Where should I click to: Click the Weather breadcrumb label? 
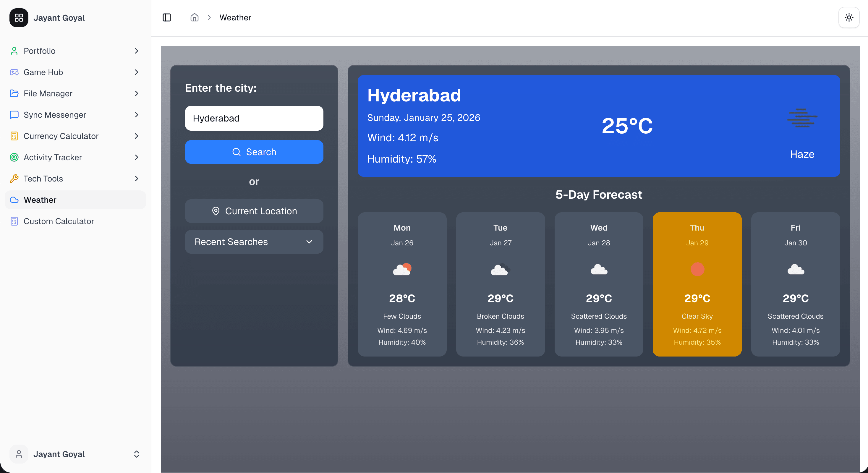tap(235, 17)
